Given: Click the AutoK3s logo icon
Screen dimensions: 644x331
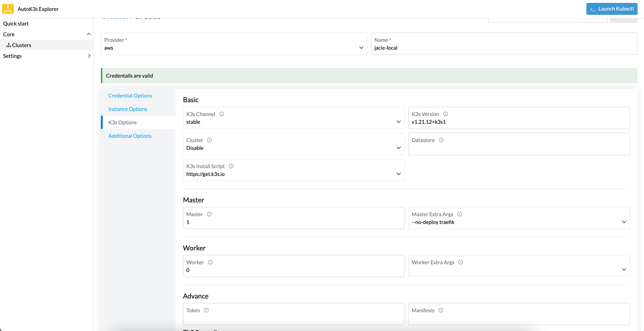Looking at the screenshot, I should pos(8,9).
